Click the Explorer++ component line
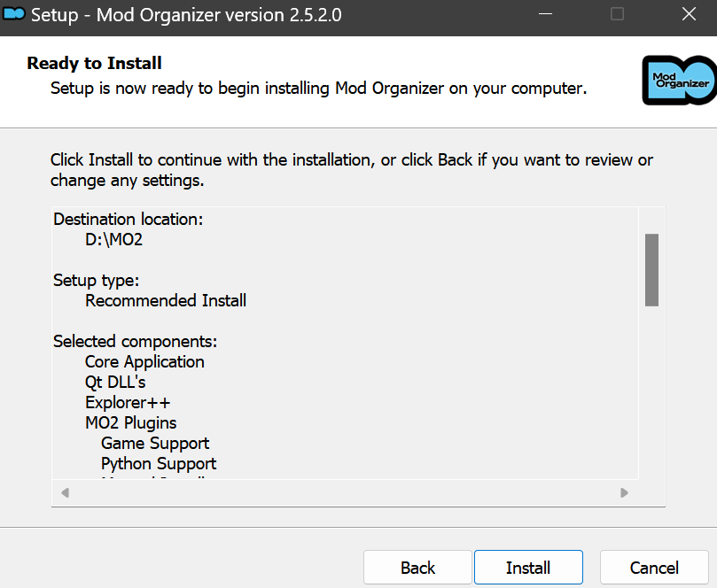Image resolution: width=717 pixels, height=588 pixels. pos(128,403)
